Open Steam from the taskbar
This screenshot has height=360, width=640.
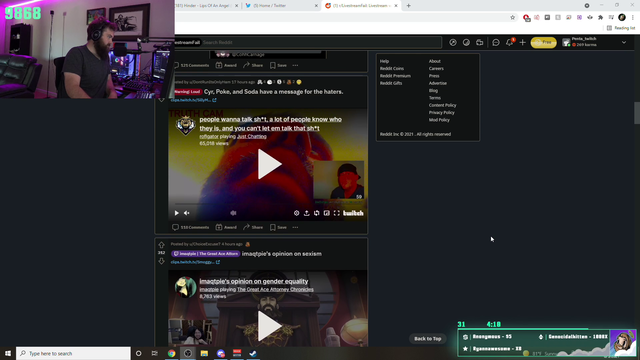pos(253,353)
